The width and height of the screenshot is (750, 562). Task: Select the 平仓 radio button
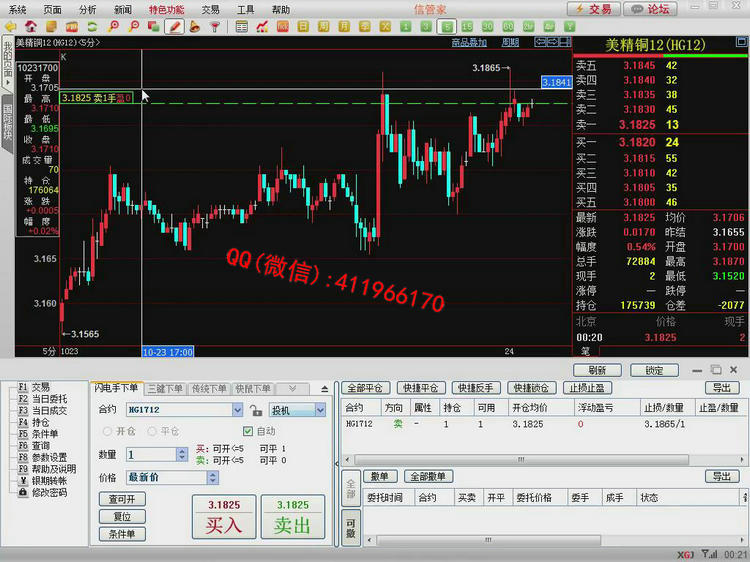point(151,431)
